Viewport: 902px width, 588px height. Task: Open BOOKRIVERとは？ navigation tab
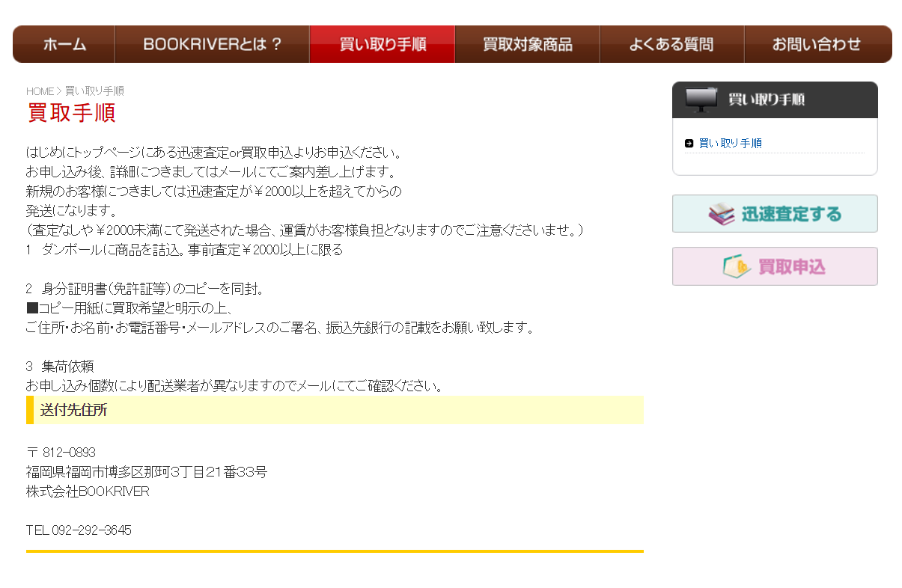(212, 44)
